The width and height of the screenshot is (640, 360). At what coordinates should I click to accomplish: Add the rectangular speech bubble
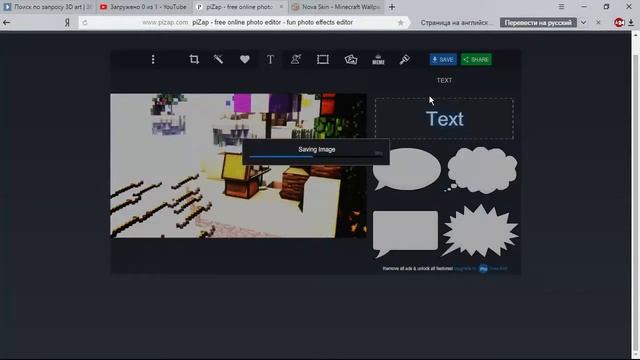click(405, 234)
